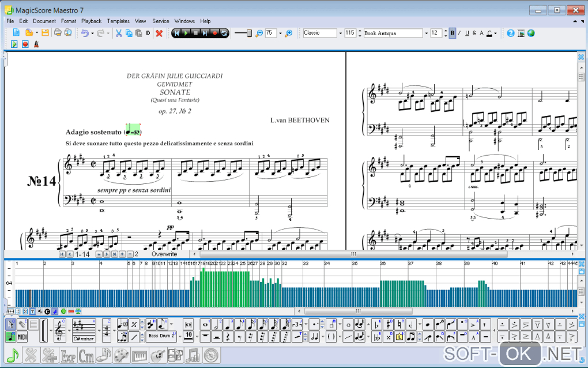Click the horizontal scrollbar under the score
This screenshot has width=588, height=368.
click(x=353, y=254)
